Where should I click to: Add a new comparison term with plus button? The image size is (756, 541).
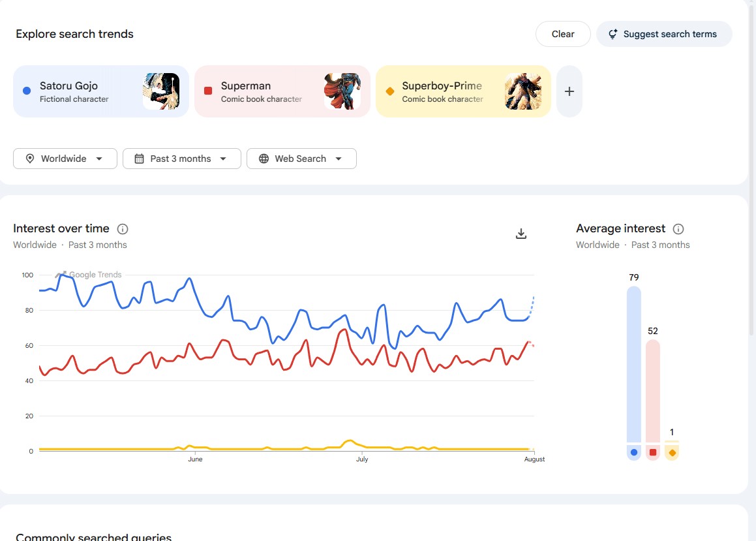pyautogui.click(x=569, y=91)
